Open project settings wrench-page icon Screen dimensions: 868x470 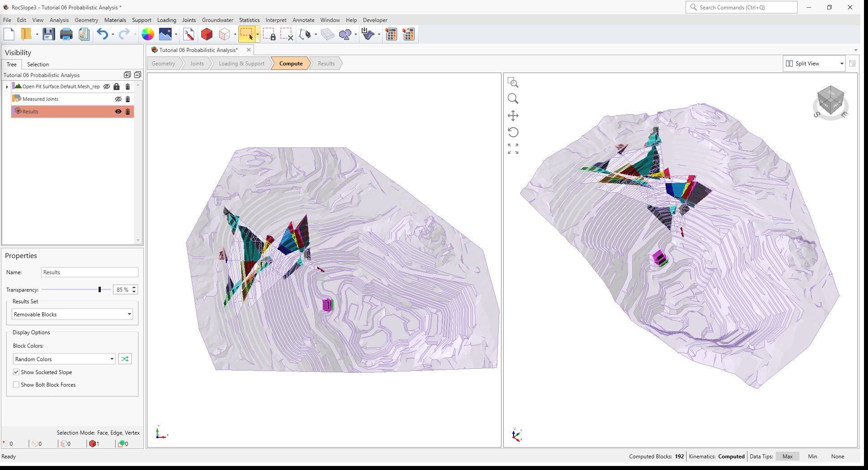[x=189, y=34]
